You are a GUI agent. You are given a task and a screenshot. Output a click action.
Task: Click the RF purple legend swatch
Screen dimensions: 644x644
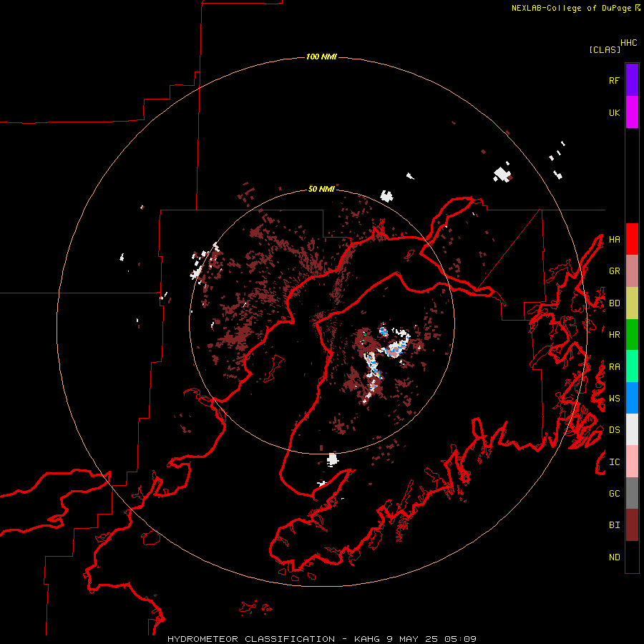click(x=632, y=80)
